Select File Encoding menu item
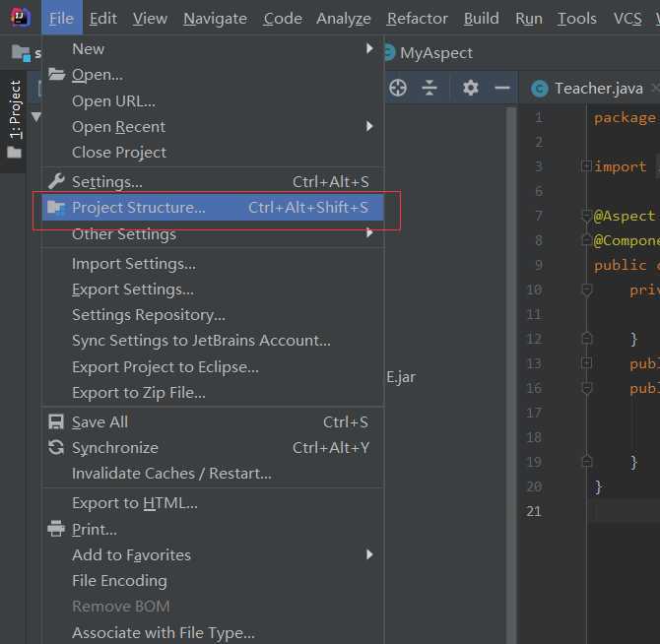This screenshot has height=644, width=660. (x=213, y=581)
